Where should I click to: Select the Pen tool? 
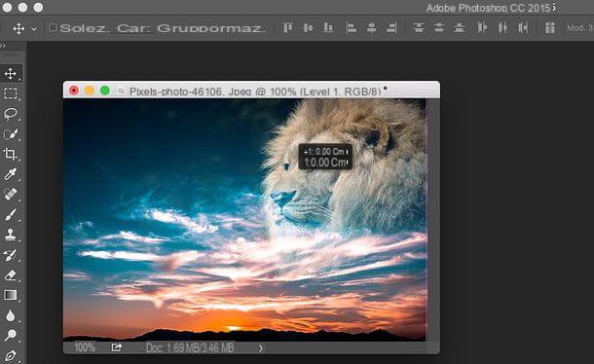coord(11,356)
